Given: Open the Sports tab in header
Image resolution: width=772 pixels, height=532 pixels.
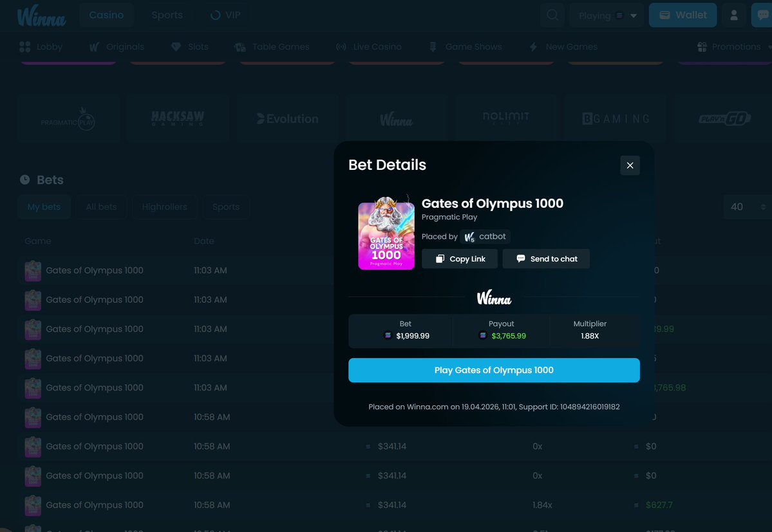Looking at the screenshot, I should (x=167, y=15).
